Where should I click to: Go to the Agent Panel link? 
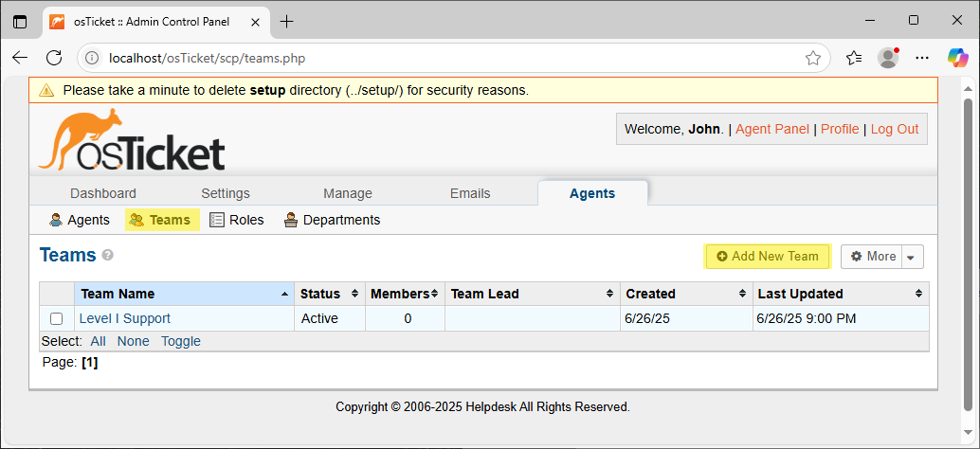point(771,129)
